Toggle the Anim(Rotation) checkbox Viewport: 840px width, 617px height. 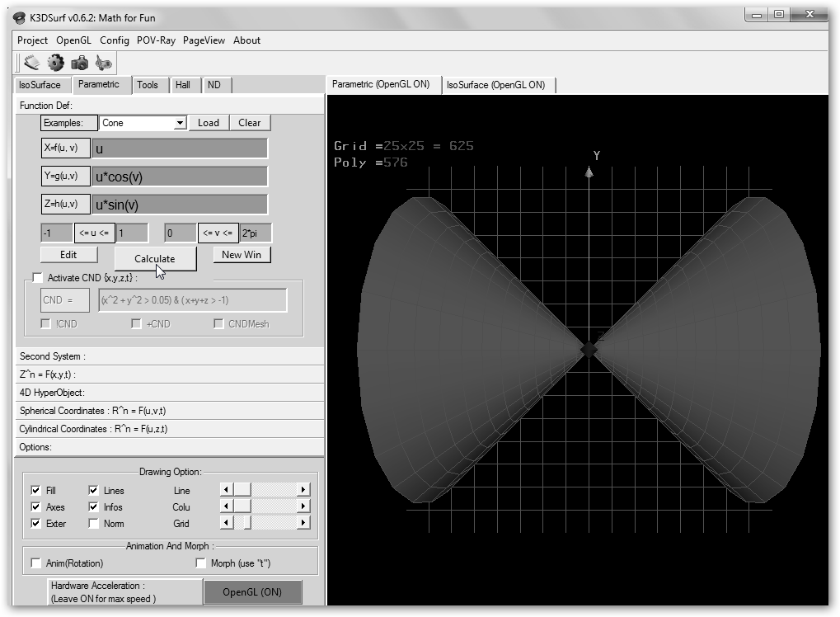coord(36,563)
